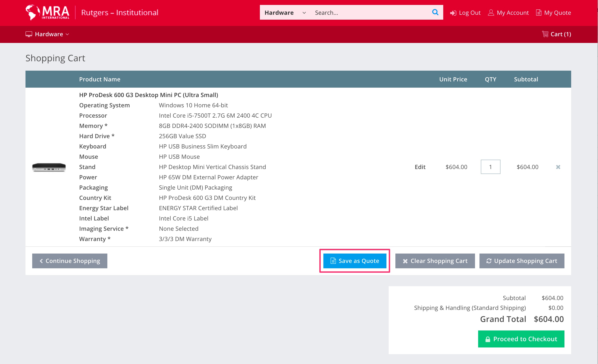Click the Log Out arrow icon
Image resolution: width=598 pixels, height=364 pixels.
pos(453,13)
